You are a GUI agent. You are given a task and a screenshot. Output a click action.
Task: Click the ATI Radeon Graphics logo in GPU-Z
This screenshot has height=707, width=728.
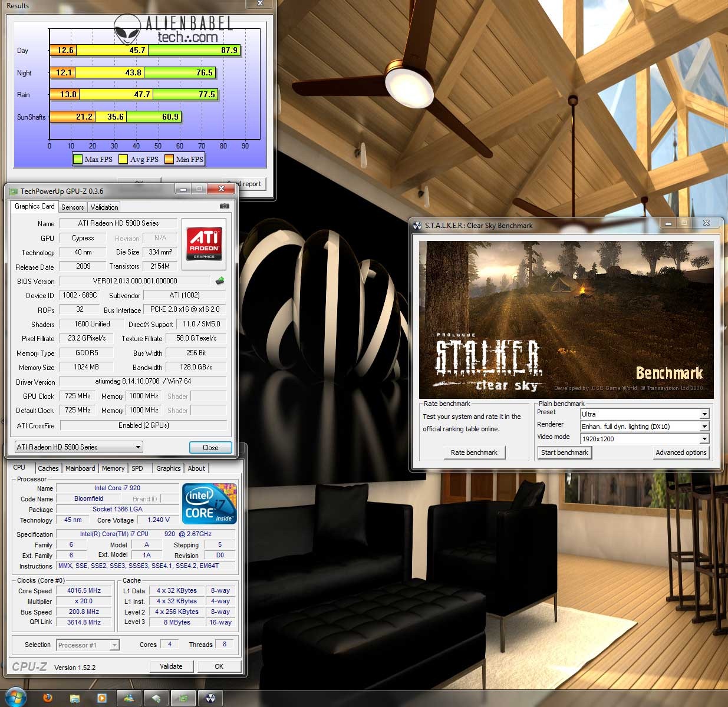pos(203,243)
